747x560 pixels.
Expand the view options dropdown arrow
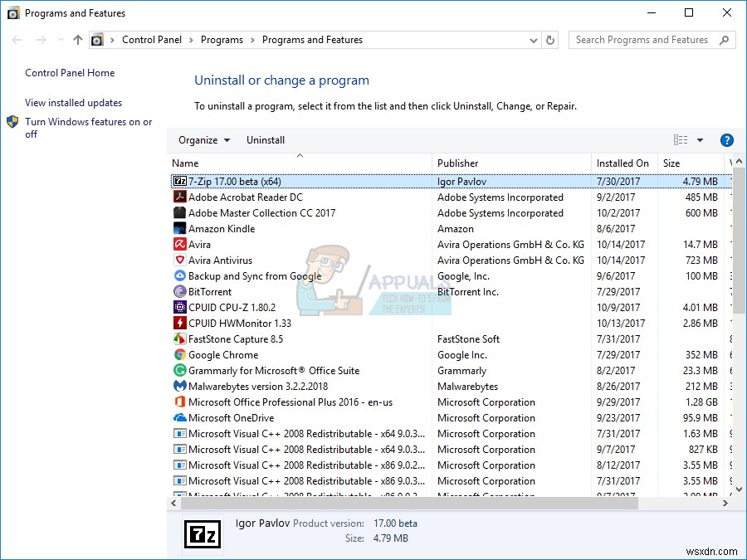point(700,140)
